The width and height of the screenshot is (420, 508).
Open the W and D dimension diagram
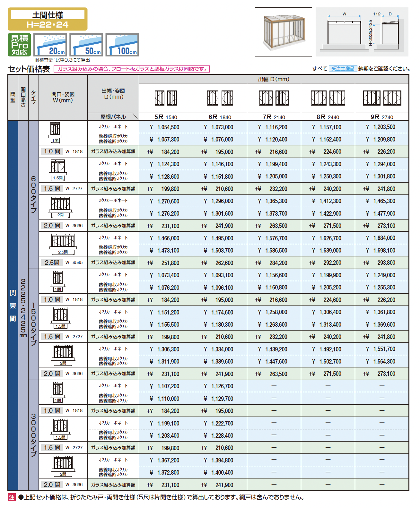[362, 32]
